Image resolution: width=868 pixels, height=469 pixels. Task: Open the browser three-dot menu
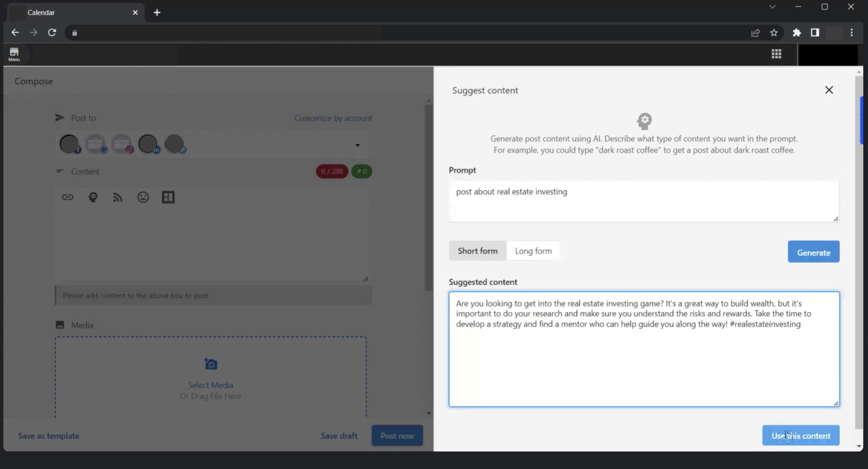852,33
